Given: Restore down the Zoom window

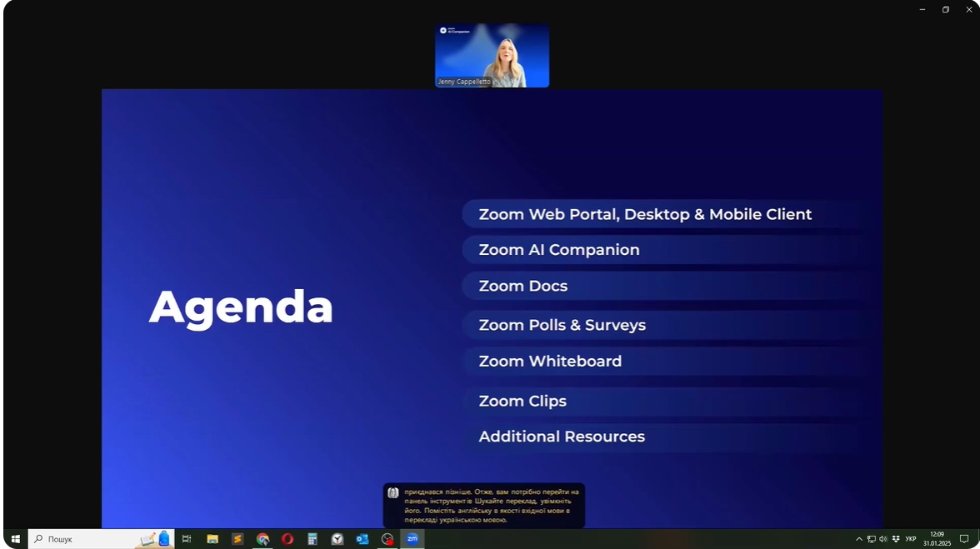Looking at the screenshot, I should click(x=946, y=9).
